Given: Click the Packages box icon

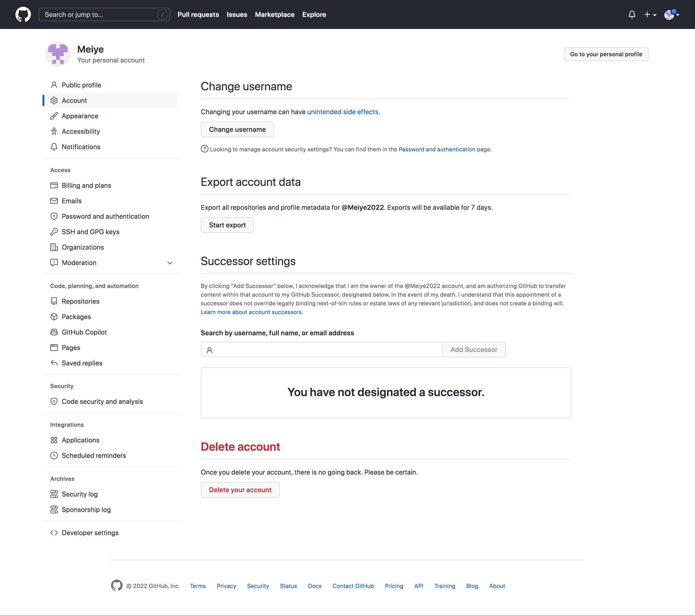Looking at the screenshot, I should click(54, 317).
